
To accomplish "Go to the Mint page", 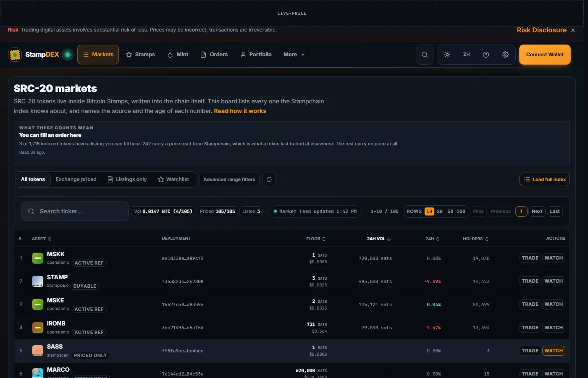I will coord(178,55).
